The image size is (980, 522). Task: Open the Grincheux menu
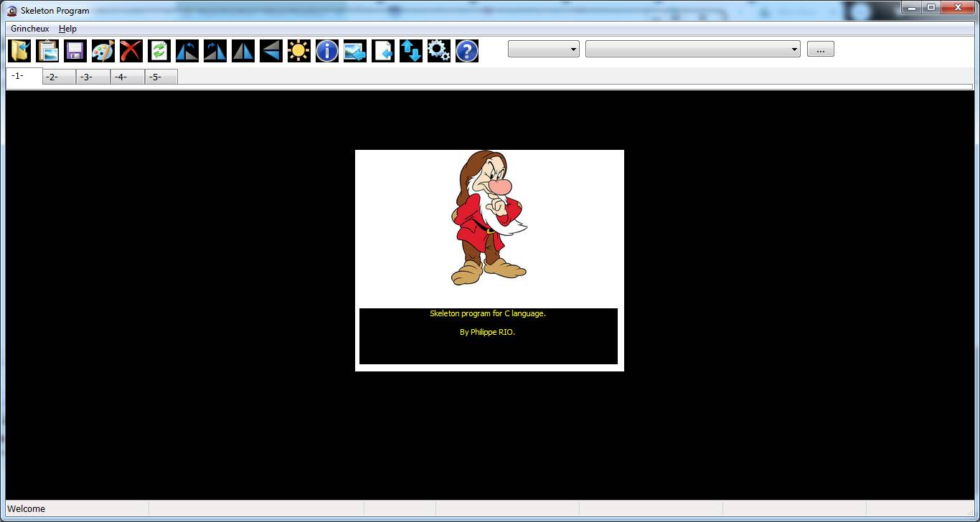click(30, 29)
